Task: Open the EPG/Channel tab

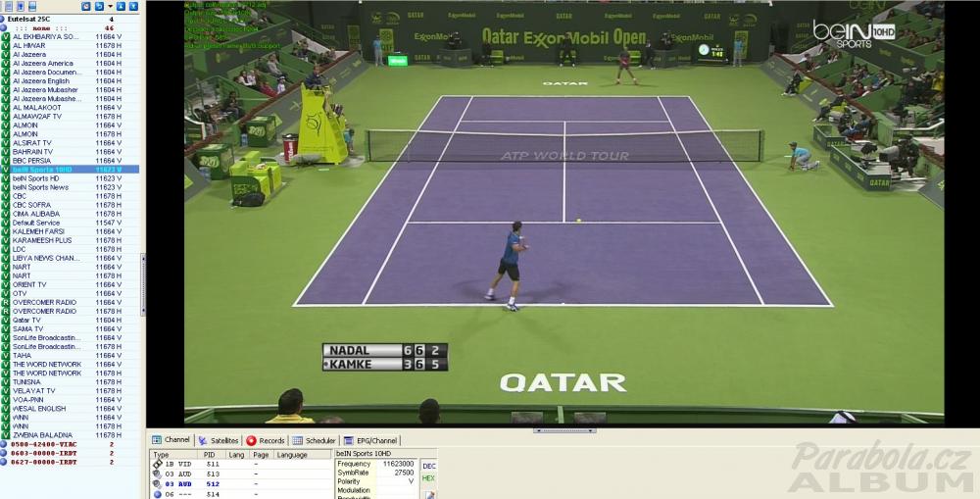Action: [x=370, y=440]
